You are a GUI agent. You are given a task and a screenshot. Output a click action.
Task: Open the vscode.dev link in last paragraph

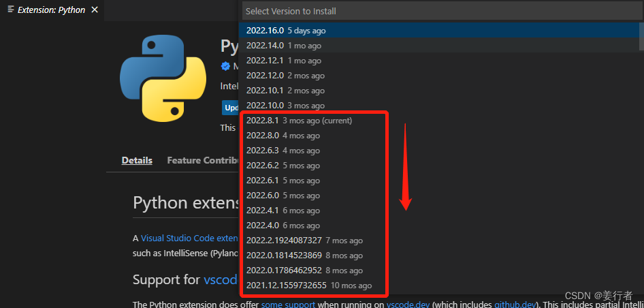[x=408, y=305]
